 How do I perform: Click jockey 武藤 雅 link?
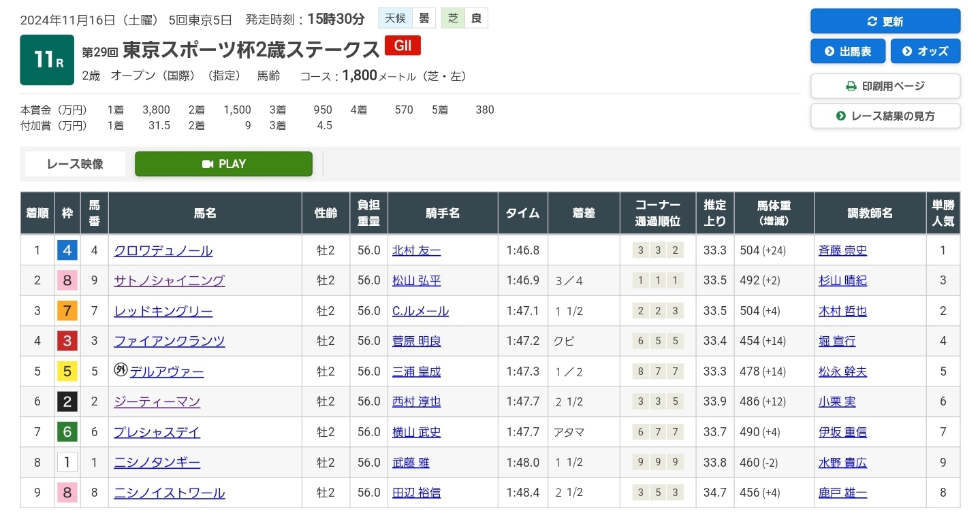[411, 463]
